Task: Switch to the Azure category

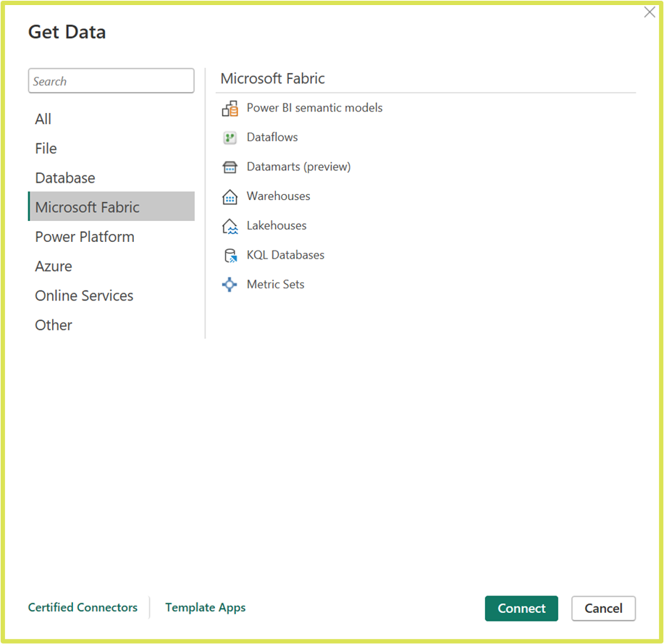Action: [x=112, y=267]
